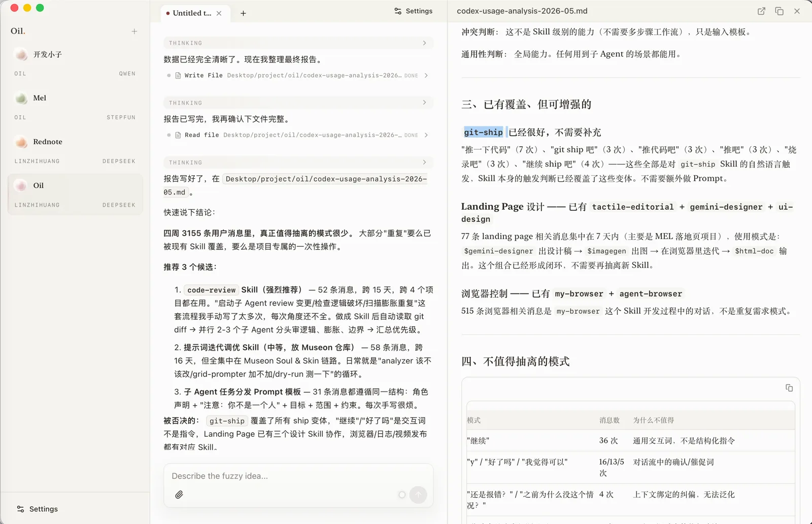Click the agent-browser code tag in heading
The width and height of the screenshot is (812, 524).
point(651,293)
